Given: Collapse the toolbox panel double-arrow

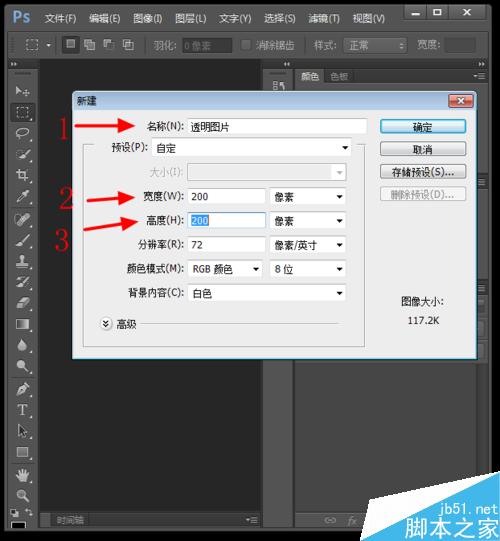Looking at the screenshot, I should pyautogui.click(x=14, y=64).
